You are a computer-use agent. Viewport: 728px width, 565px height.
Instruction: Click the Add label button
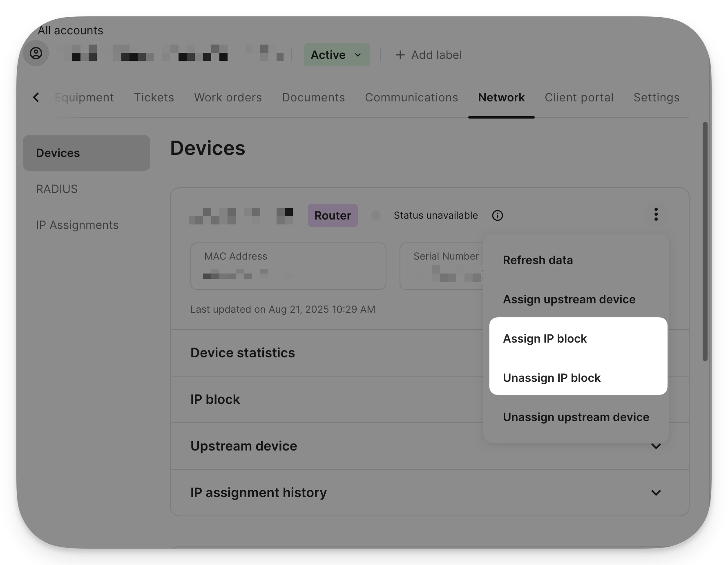pyautogui.click(x=429, y=55)
